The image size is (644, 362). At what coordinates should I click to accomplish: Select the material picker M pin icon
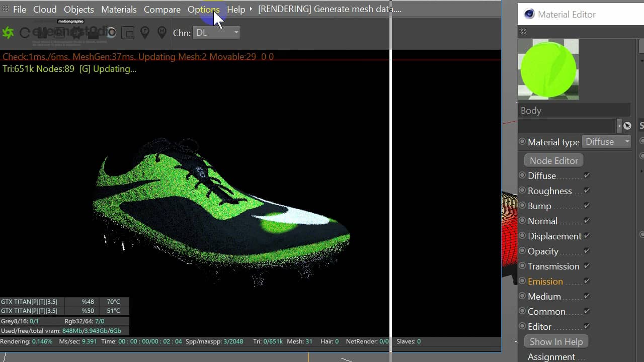point(162,33)
